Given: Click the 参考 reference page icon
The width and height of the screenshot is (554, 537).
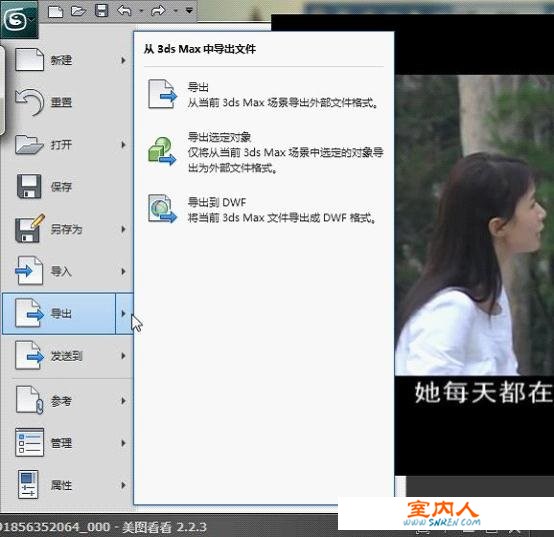Looking at the screenshot, I should [x=29, y=400].
